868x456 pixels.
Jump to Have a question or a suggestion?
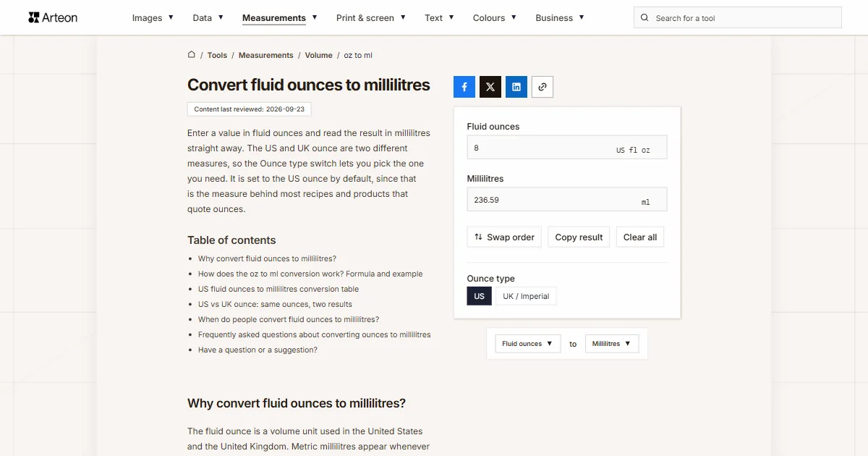coord(258,350)
